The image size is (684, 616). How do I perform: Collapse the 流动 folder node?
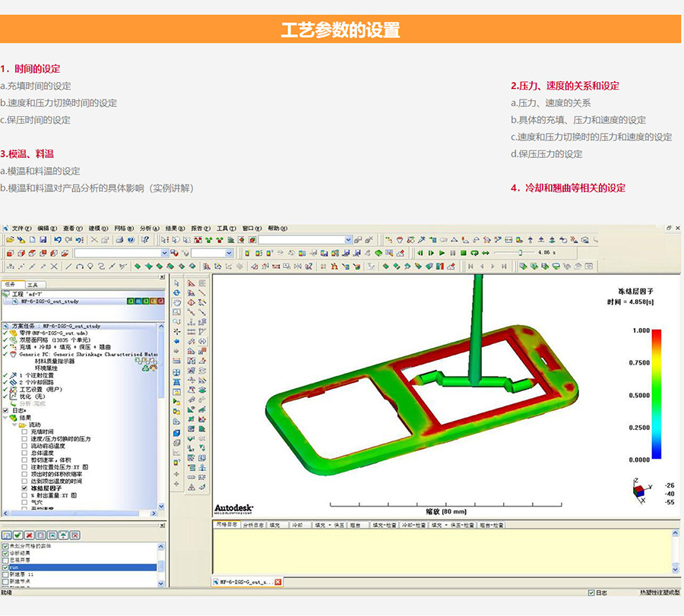click(14, 425)
